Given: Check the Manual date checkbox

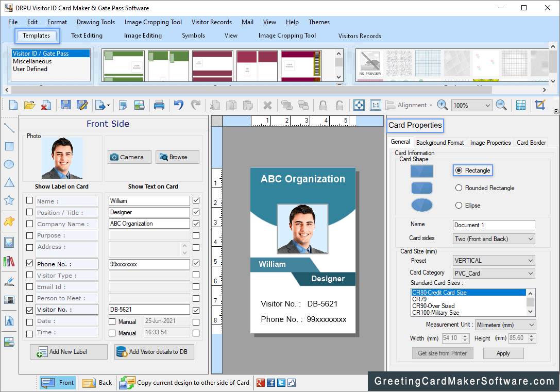Looking at the screenshot, I should click(x=112, y=321).
